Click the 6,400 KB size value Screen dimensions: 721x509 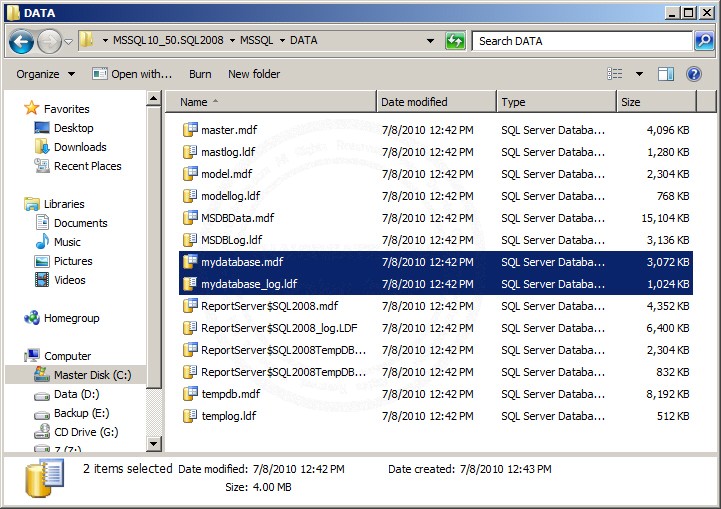[x=668, y=328]
